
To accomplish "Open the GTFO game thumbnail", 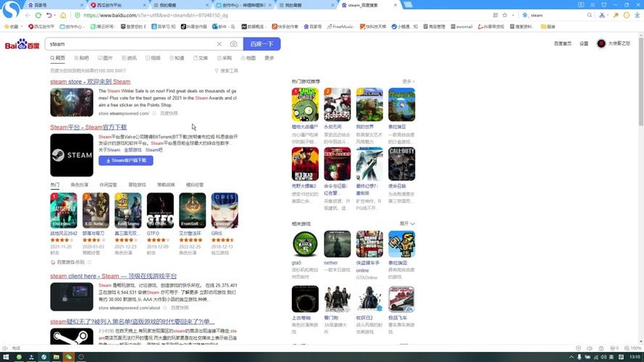I will [160, 211].
